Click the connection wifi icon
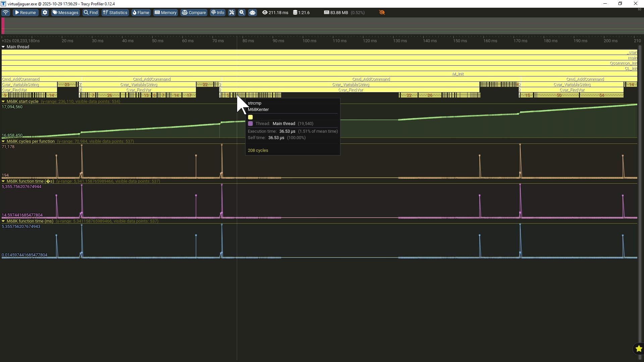The image size is (644, 362). click(x=6, y=12)
